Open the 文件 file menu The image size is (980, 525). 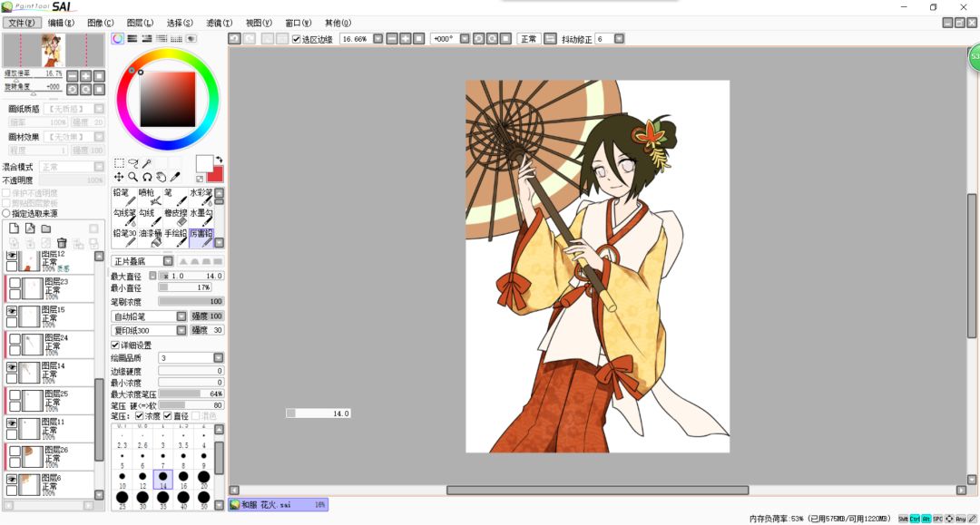[x=22, y=23]
